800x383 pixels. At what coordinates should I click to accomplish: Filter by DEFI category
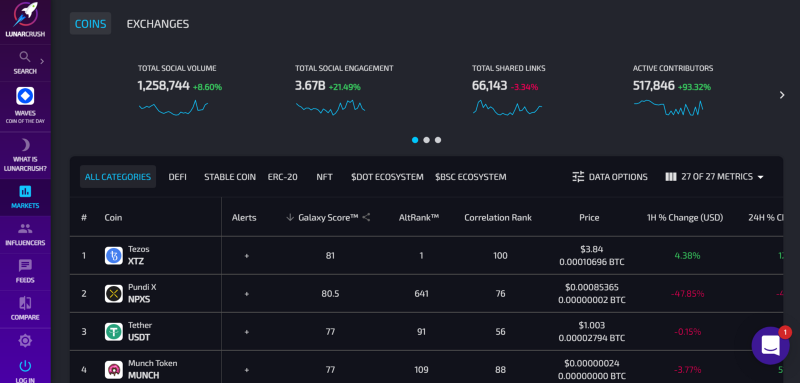tap(178, 177)
